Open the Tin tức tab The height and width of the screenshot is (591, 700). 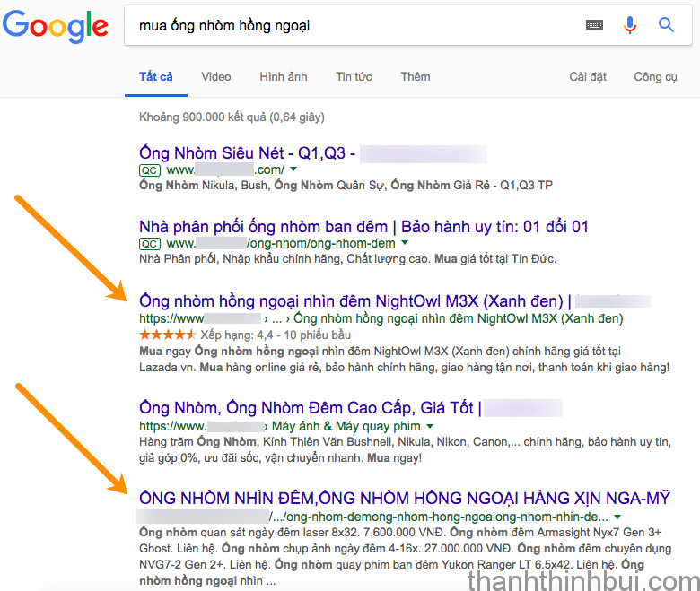(354, 76)
